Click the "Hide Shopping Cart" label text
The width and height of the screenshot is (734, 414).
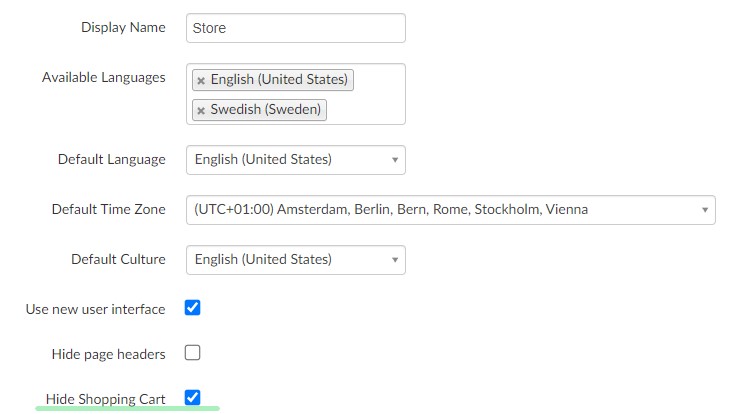[x=105, y=399]
